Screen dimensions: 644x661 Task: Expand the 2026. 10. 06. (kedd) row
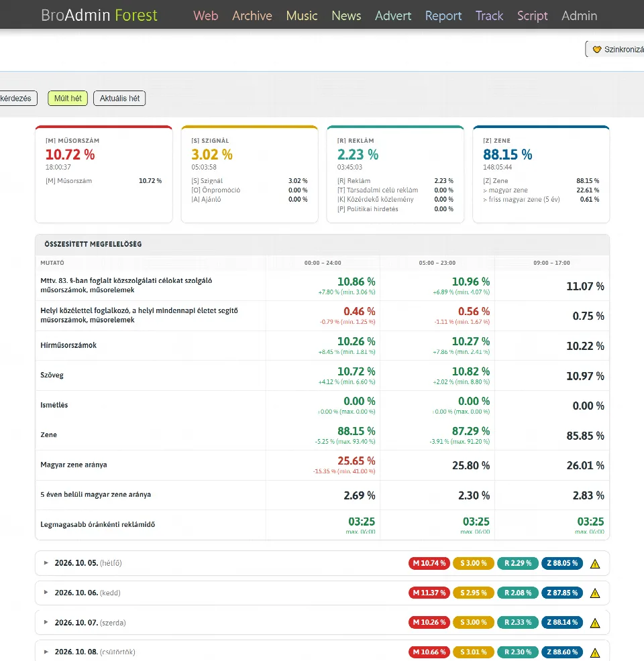46,593
